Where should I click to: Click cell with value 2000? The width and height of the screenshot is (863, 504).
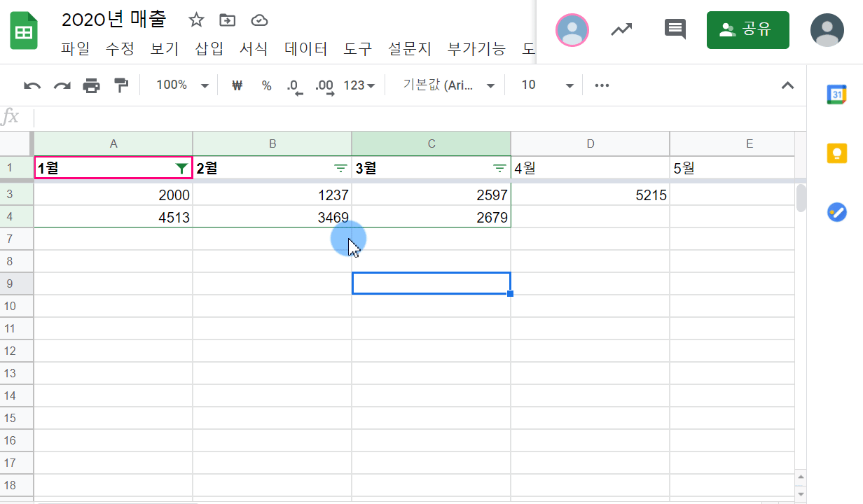(113, 195)
